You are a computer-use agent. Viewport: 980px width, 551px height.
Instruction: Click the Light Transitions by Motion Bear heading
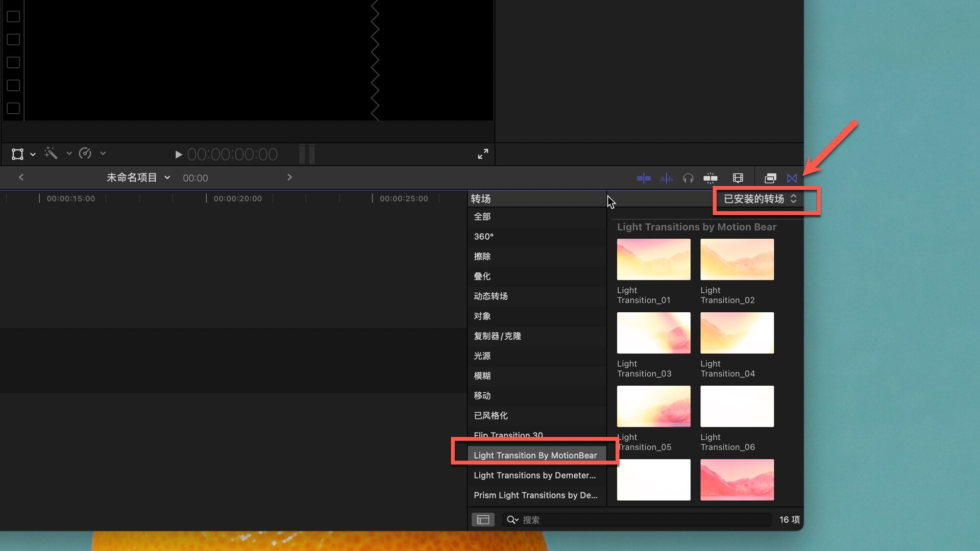pyautogui.click(x=697, y=227)
